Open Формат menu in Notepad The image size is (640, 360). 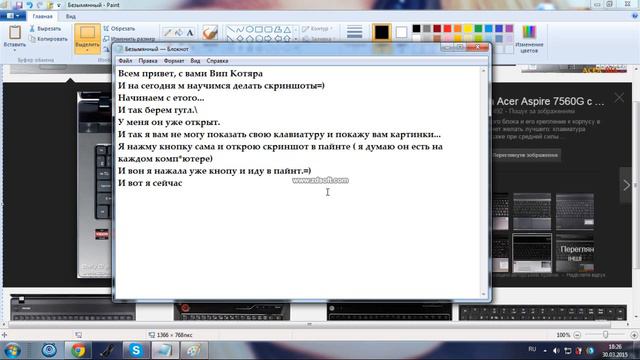174,61
